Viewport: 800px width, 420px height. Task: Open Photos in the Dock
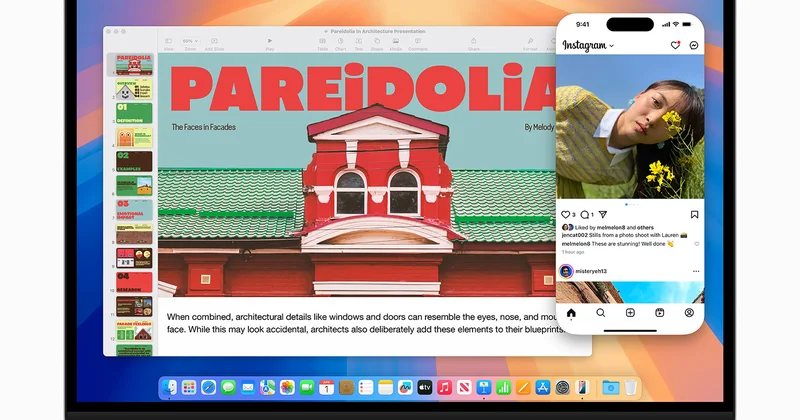(x=287, y=388)
